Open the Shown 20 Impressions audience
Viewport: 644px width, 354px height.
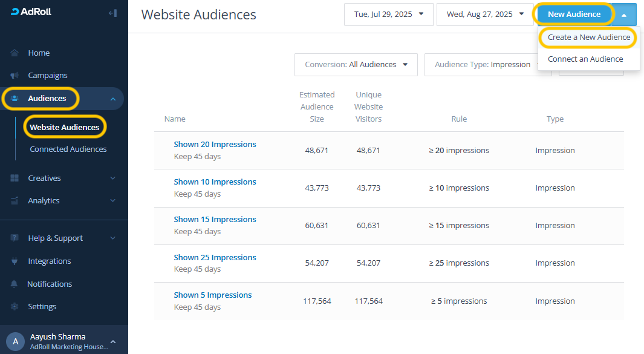215,145
